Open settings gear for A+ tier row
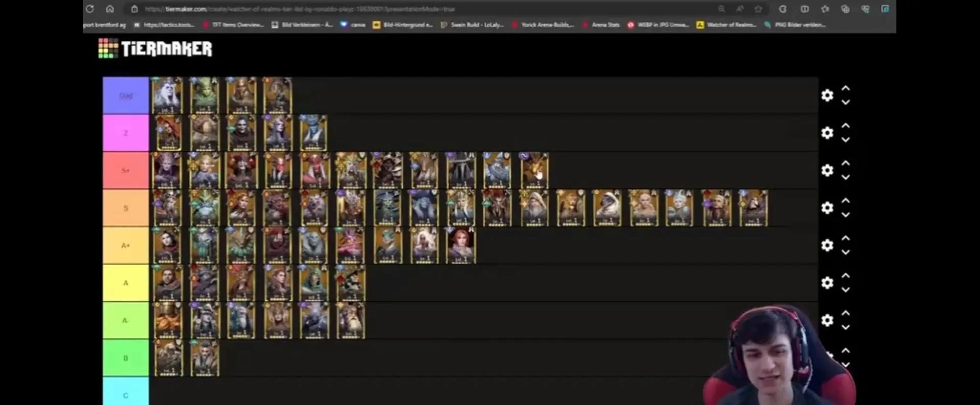 point(827,245)
